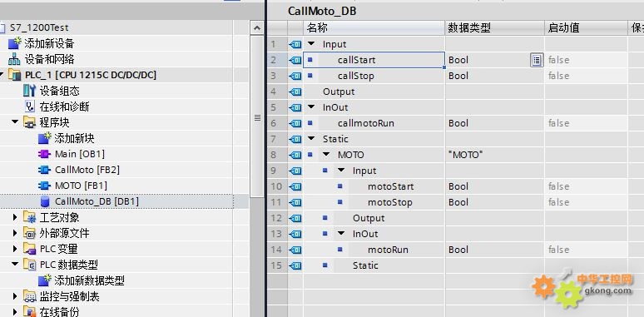644x317 pixels.
Task: Click the tag icon in row 1
Action: click(x=295, y=44)
